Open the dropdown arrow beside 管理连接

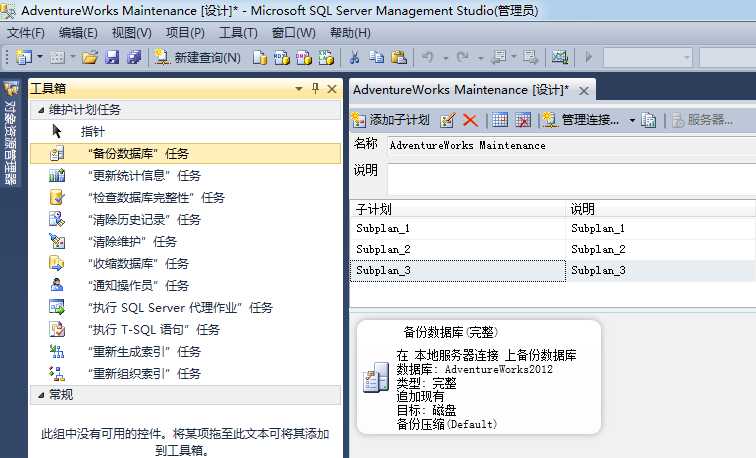click(632, 121)
